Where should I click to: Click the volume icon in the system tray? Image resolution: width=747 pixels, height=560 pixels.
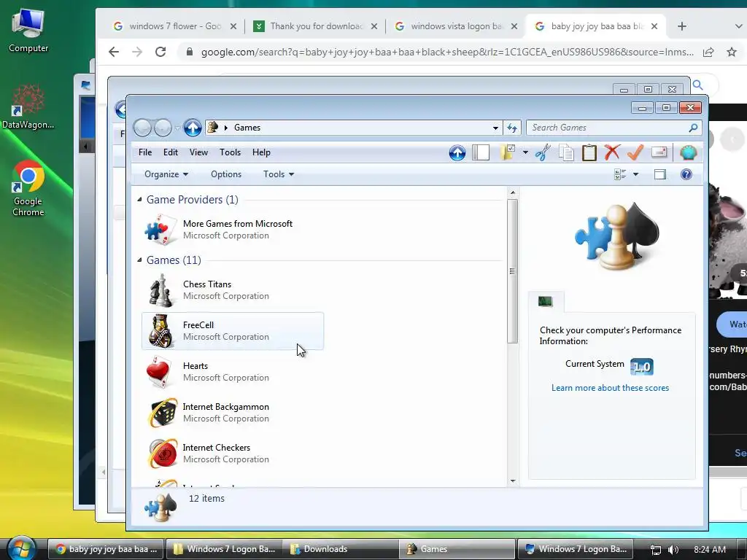[673, 550]
